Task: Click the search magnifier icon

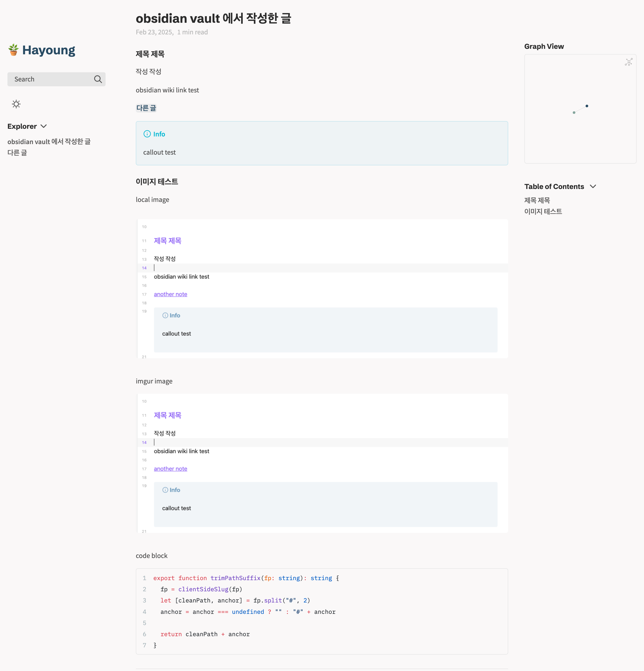Action: (98, 79)
